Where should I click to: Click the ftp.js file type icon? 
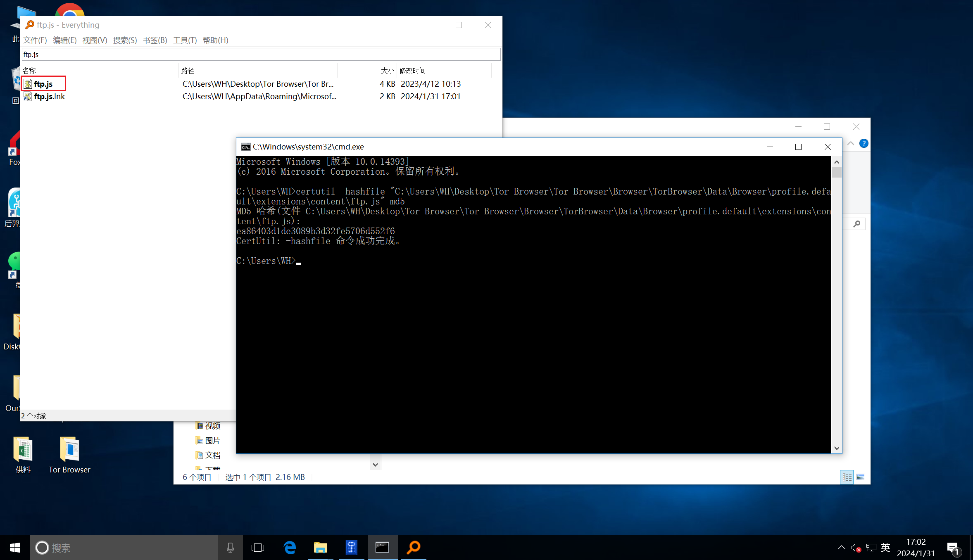coord(28,84)
